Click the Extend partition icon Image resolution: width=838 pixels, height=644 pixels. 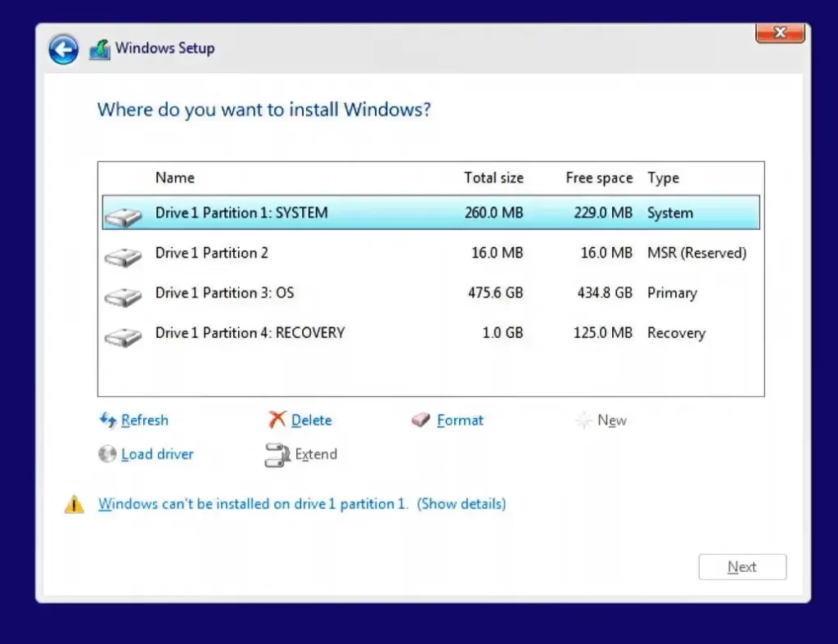coord(277,455)
